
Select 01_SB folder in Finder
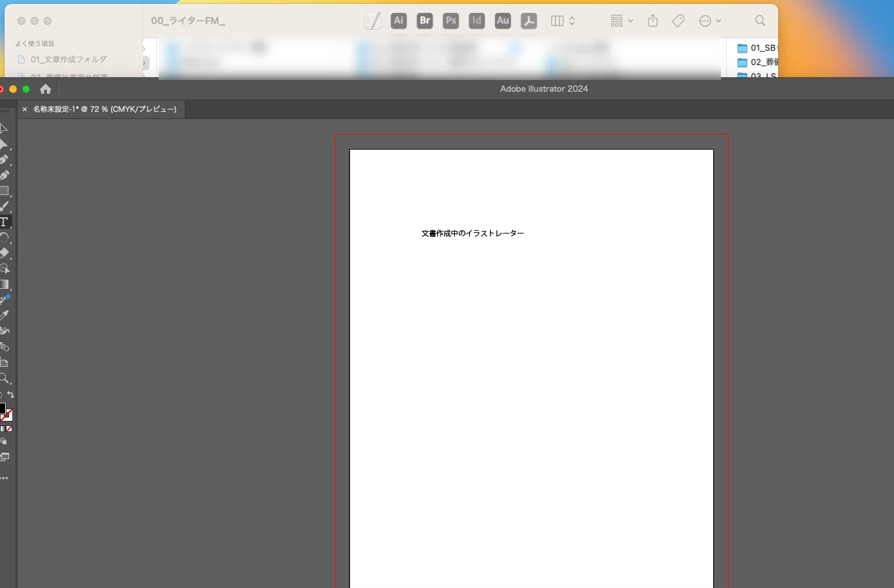tap(757, 48)
